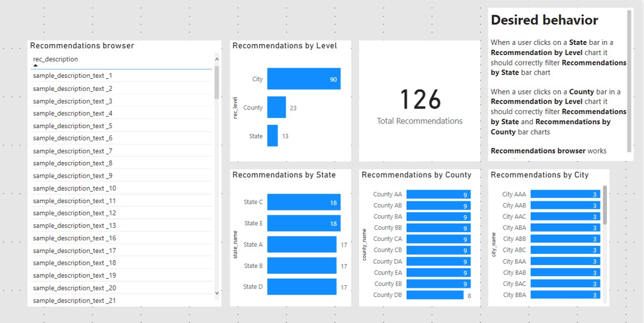Select the City BBA bar
This screenshot has height=323, width=644.
[565, 295]
